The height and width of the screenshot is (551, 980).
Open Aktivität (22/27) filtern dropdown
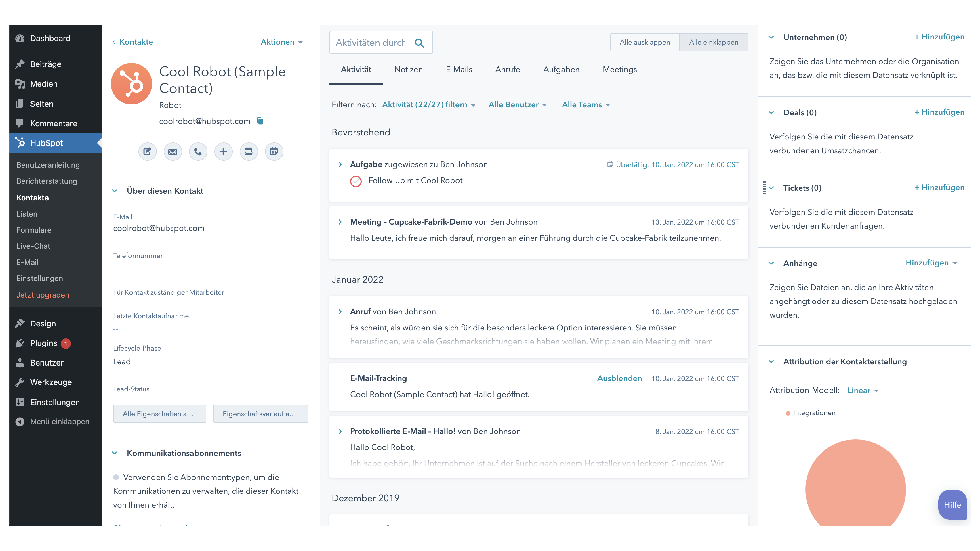[x=429, y=105]
